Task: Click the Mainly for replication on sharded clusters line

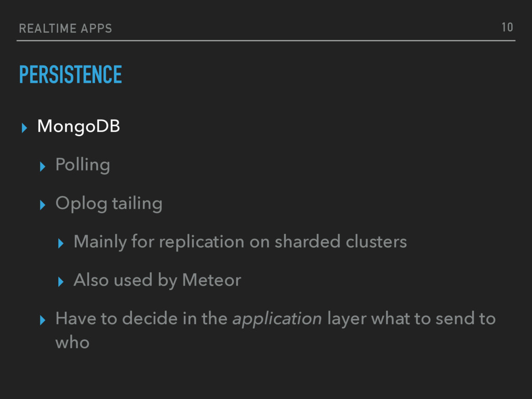Action: [x=240, y=242]
